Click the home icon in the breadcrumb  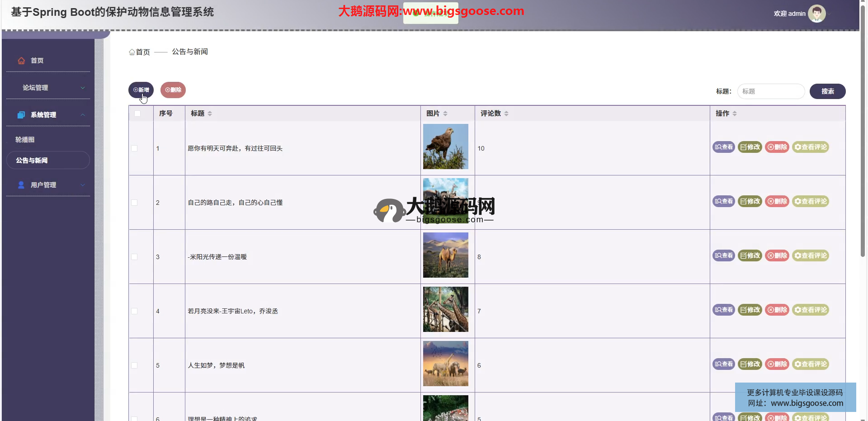click(132, 52)
